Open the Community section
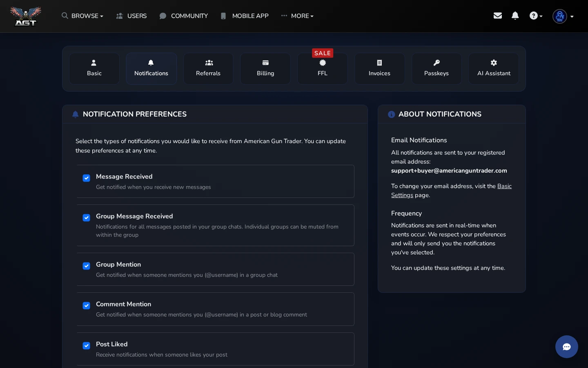Image resolution: width=588 pixels, height=368 pixels. click(x=184, y=16)
